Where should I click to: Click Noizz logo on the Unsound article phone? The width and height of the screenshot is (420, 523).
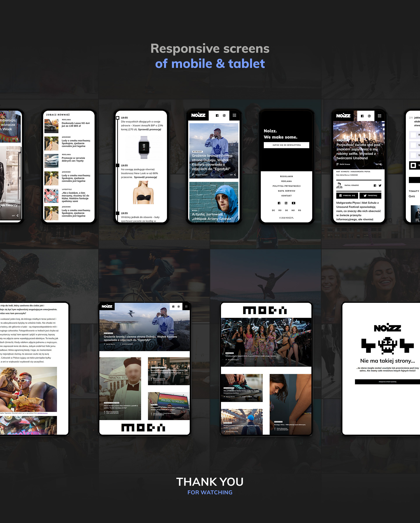[x=343, y=116]
